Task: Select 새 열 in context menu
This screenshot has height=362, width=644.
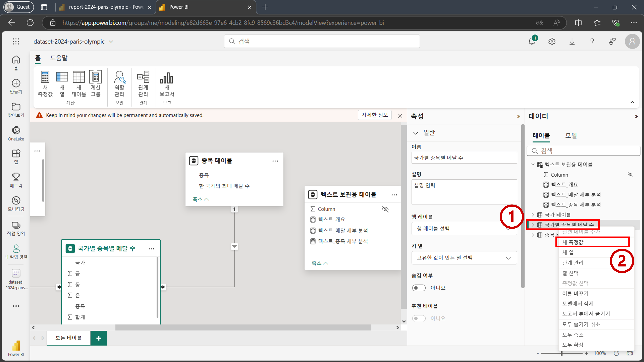Action: coord(596,252)
